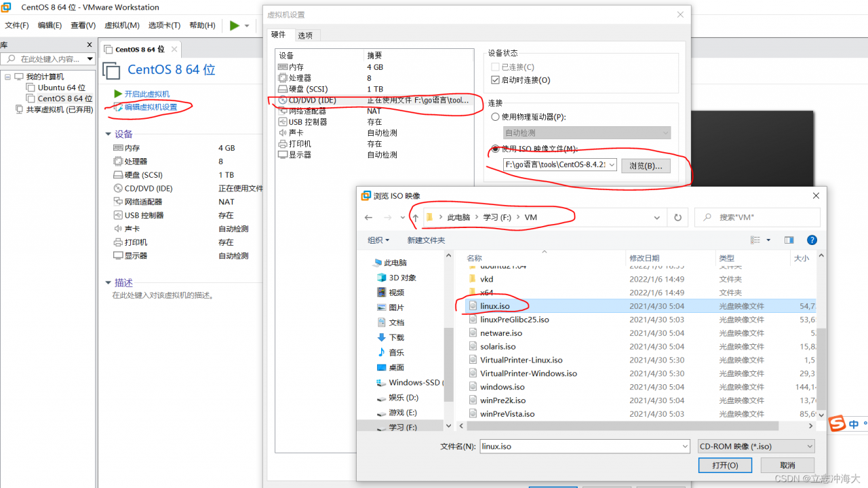Click the 显示器 icon in VM summary
The image size is (868, 488).
(117, 256)
